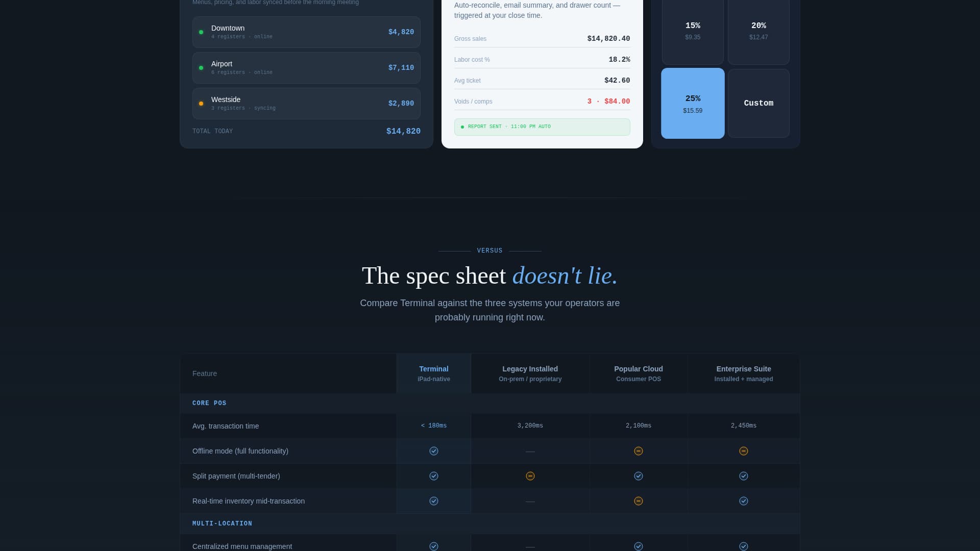Click Terminal's Split payment check icon

(x=434, y=476)
